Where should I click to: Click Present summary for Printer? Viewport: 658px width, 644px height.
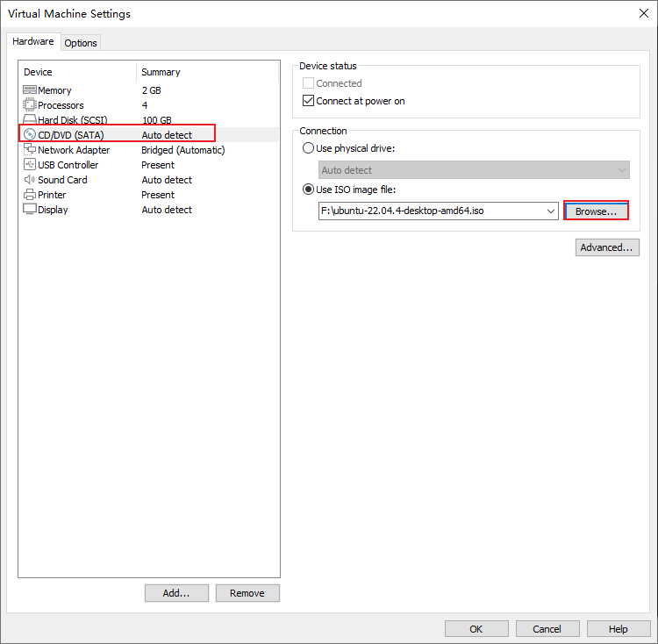158,195
